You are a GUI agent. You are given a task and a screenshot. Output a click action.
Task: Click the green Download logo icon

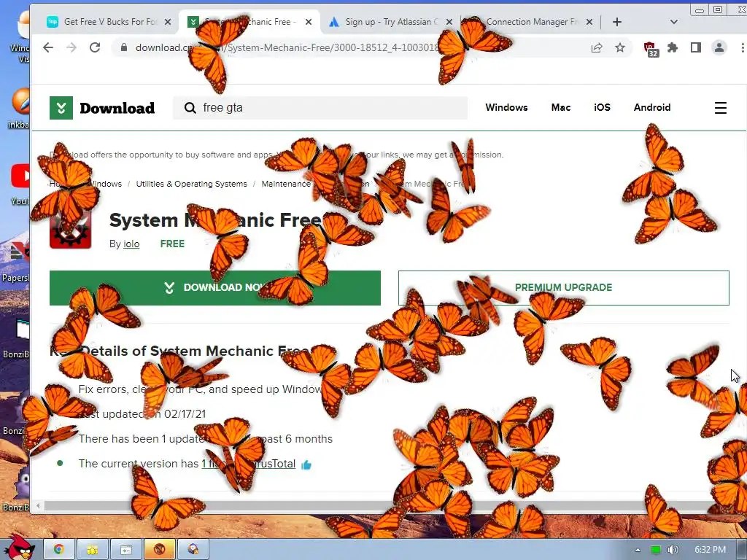tap(61, 108)
